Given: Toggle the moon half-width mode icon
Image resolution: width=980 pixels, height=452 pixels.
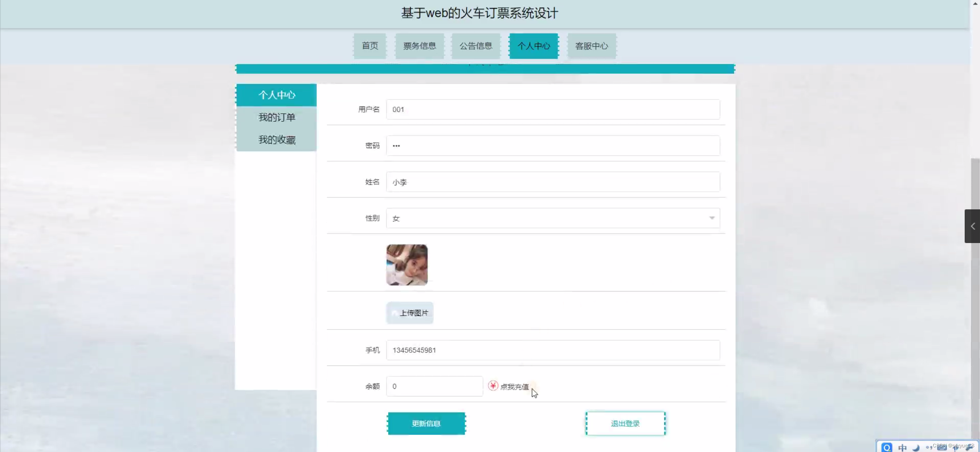Looking at the screenshot, I should point(916,448).
